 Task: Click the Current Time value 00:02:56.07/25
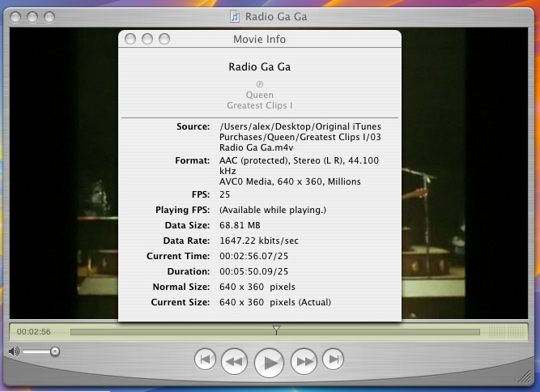(254, 256)
